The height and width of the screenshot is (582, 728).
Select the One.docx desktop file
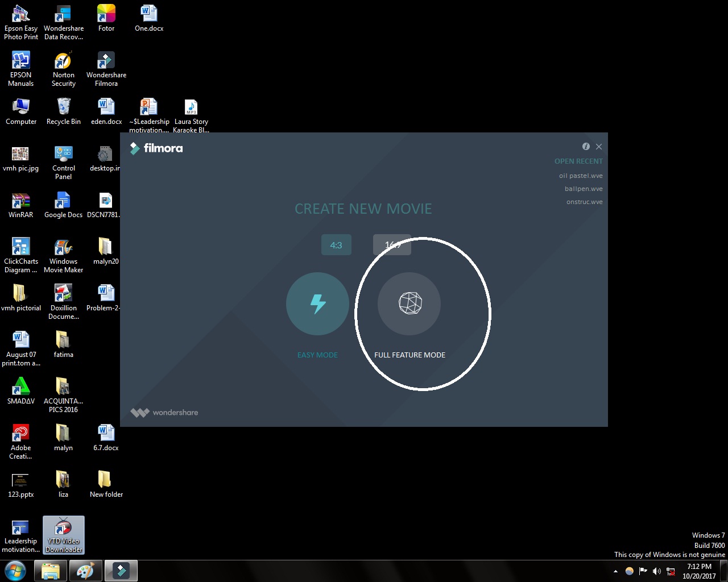[149, 18]
